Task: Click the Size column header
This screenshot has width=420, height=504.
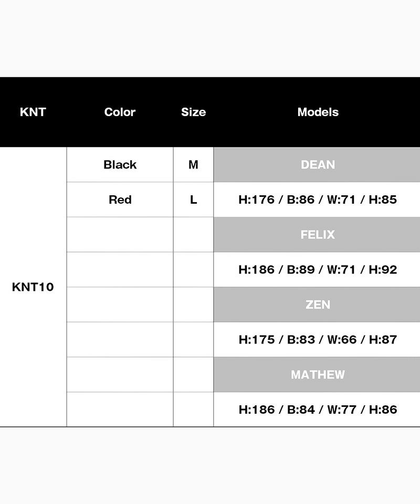Action: coord(193,112)
